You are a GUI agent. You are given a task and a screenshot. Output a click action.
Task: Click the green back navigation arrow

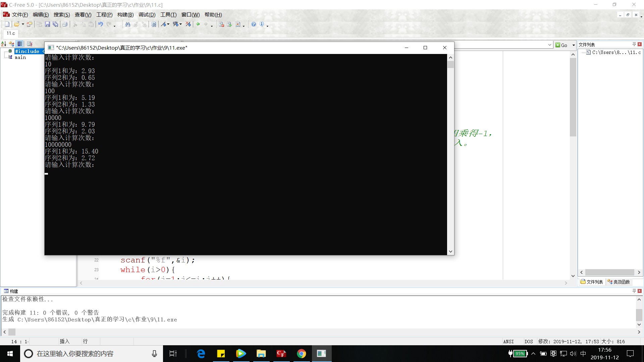point(198,24)
